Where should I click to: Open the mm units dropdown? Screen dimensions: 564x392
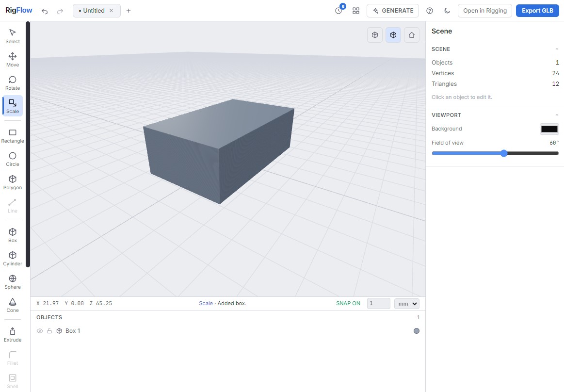coord(407,303)
